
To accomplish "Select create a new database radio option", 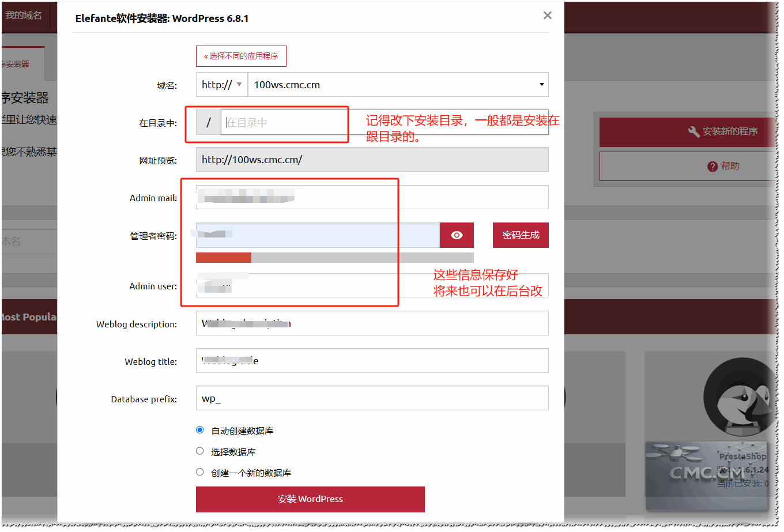I will point(200,472).
